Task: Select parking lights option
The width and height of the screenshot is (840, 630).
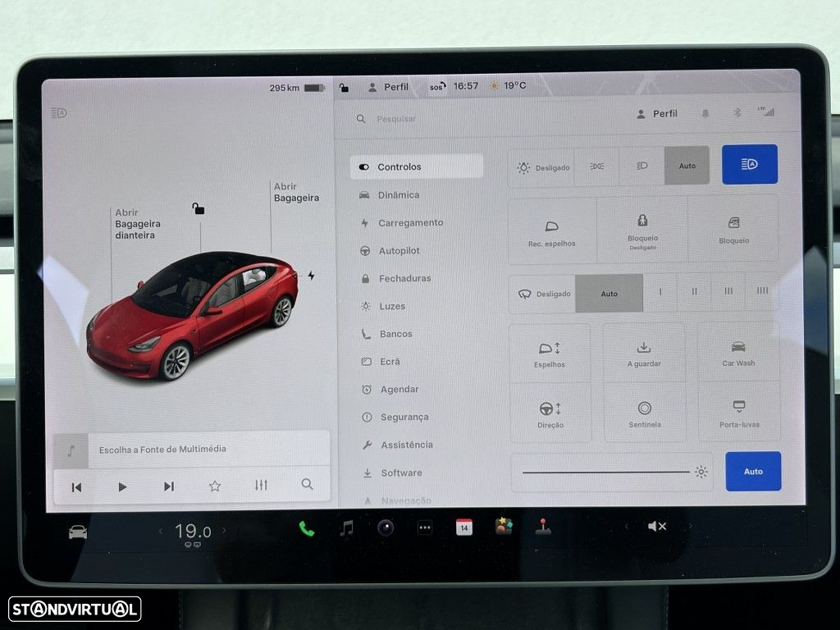Action: click(597, 167)
